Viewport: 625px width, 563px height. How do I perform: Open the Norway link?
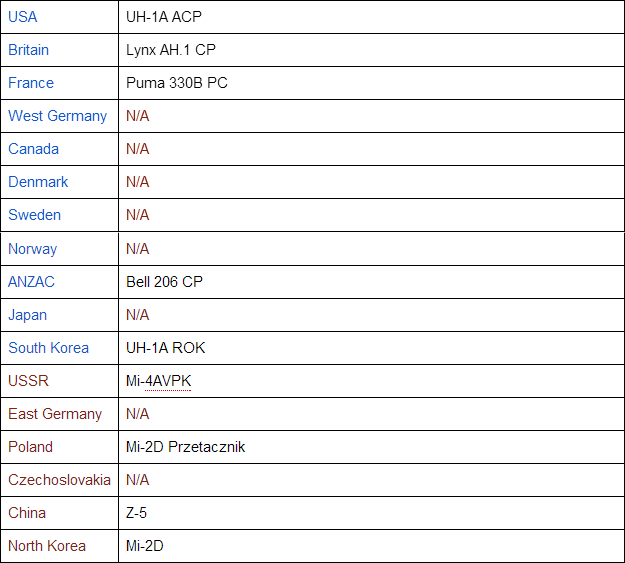coord(33,249)
